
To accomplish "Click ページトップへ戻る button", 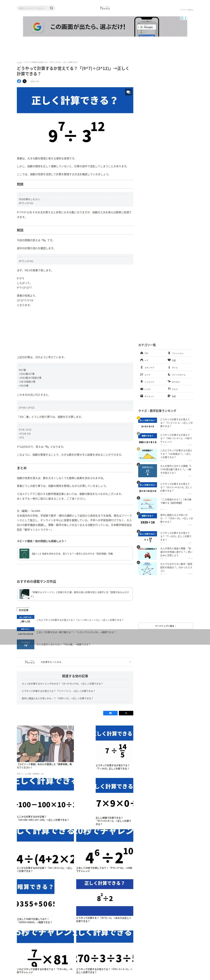I will pyautogui.click(x=165, y=626).
